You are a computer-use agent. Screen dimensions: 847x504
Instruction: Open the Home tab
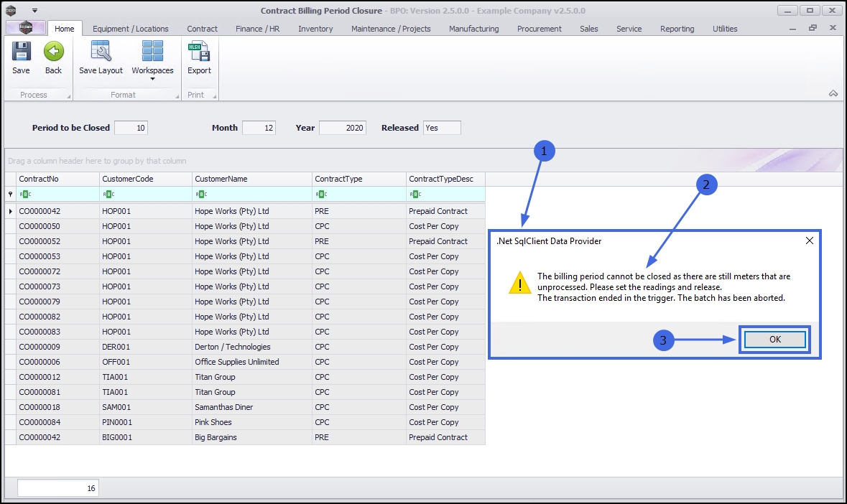[x=64, y=29]
